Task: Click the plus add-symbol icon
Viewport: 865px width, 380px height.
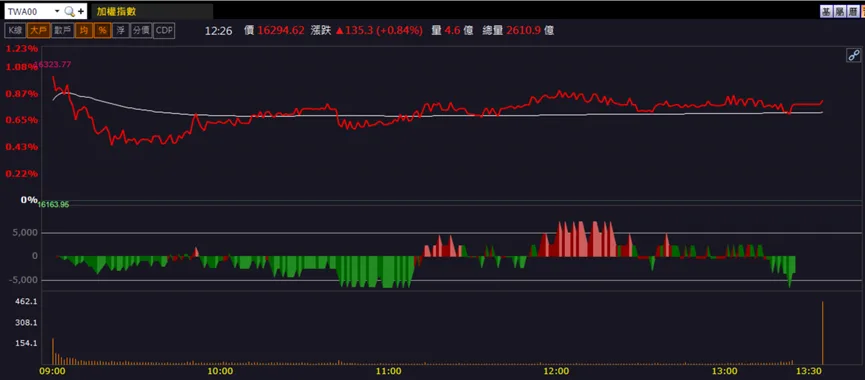Action: (x=81, y=11)
